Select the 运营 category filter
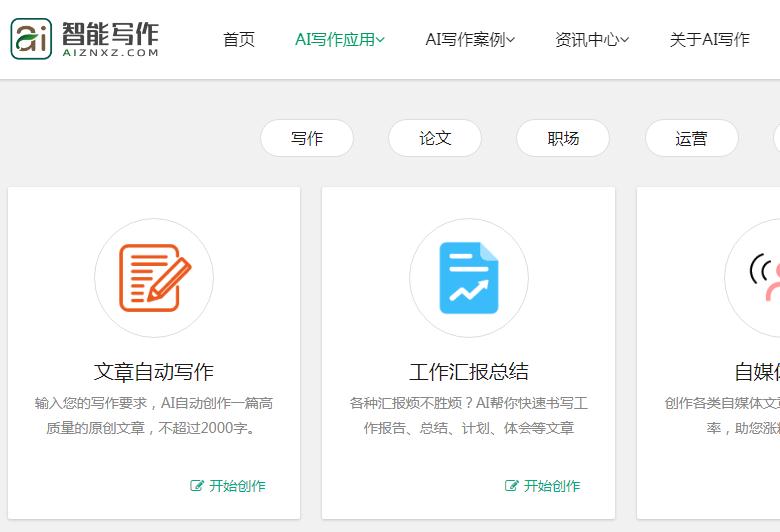780x532 pixels. pos(691,138)
